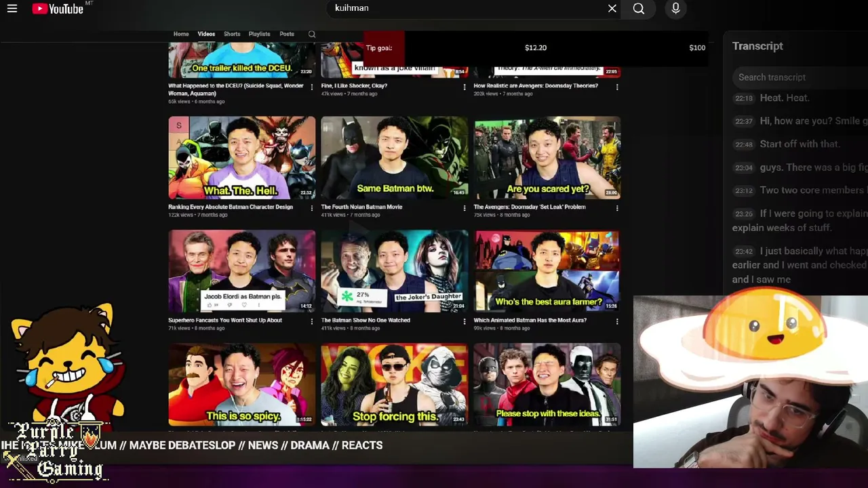Open options for Superhero Fancasts video

coord(312,321)
